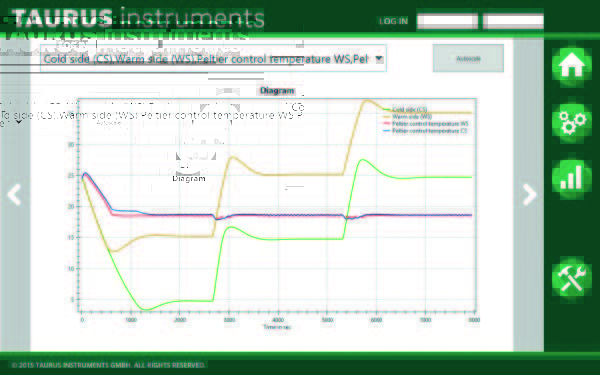This screenshot has width=600, height=375.
Task: Expand the curve selection dropdown arrow
Action: pyautogui.click(x=379, y=59)
